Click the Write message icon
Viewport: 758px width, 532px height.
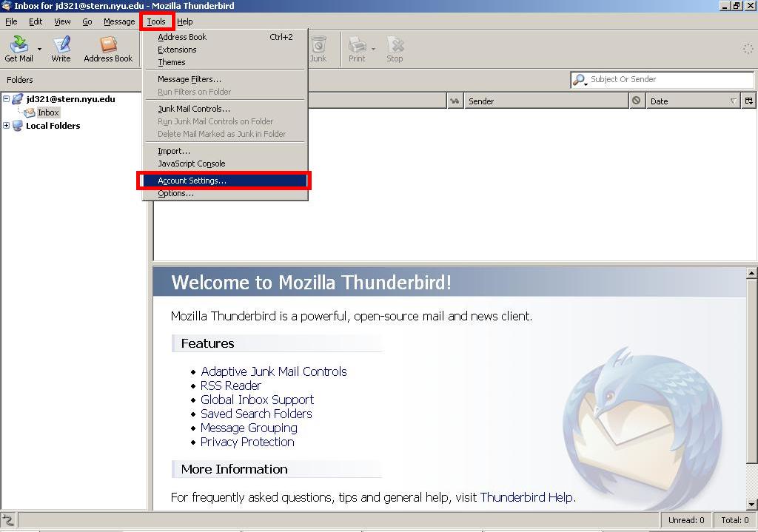click(x=61, y=48)
